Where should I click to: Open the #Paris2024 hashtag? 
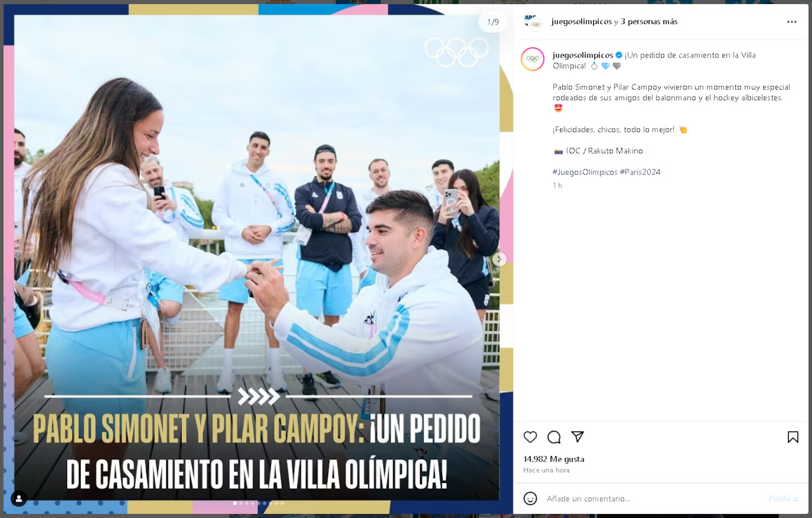point(640,172)
